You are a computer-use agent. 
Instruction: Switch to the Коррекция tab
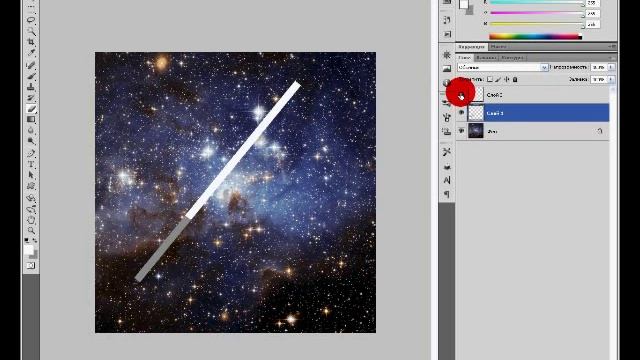coord(471,47)
